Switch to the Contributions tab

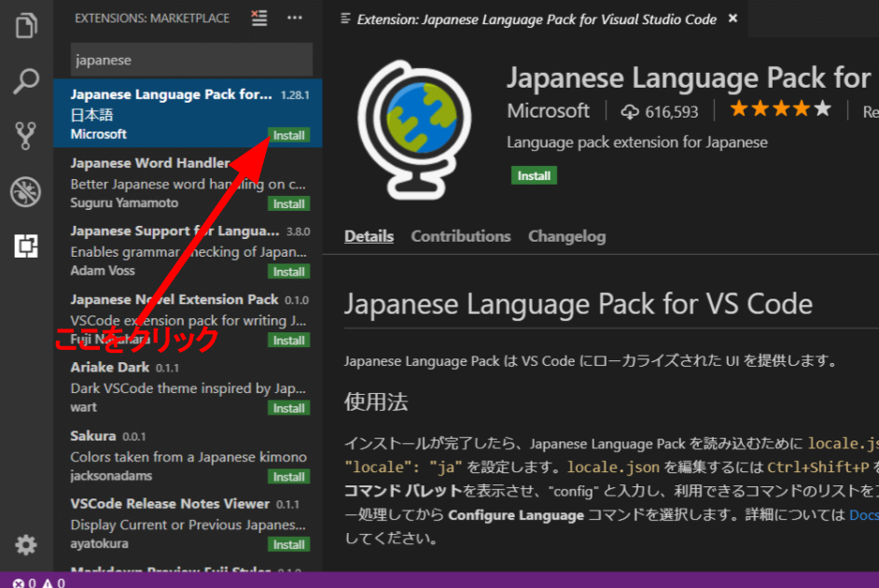point(461,236)
